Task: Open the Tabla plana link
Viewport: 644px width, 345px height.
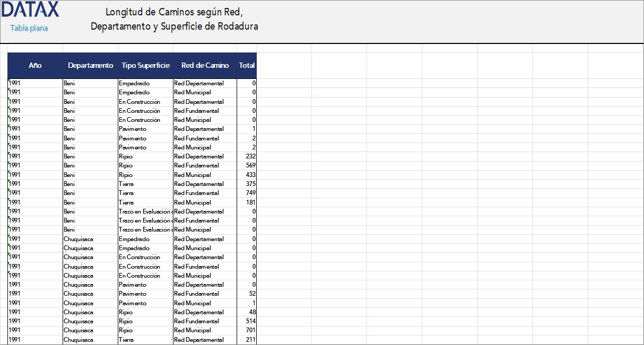Action: 29,28
